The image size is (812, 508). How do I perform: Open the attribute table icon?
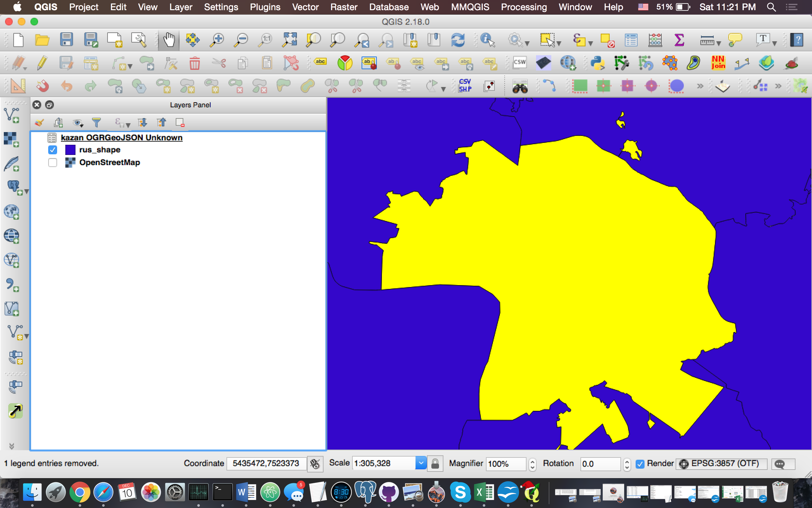[x=631, y=40]
